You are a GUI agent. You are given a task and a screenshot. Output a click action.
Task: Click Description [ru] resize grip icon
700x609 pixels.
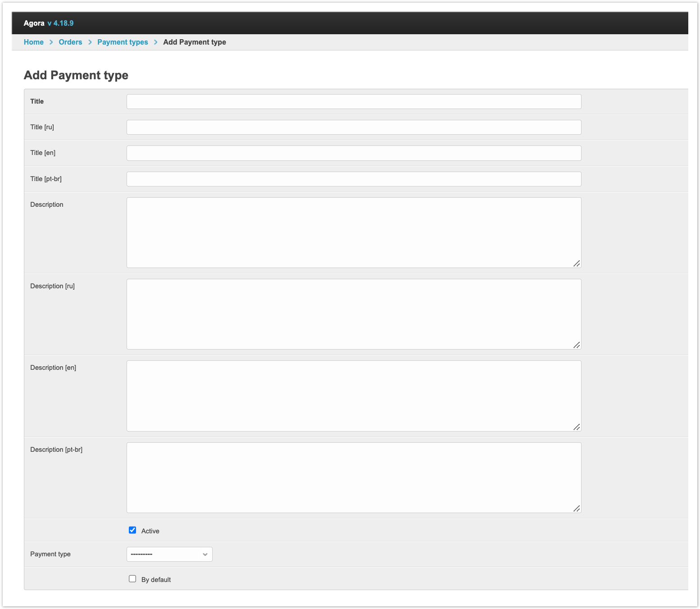[577, 345]
